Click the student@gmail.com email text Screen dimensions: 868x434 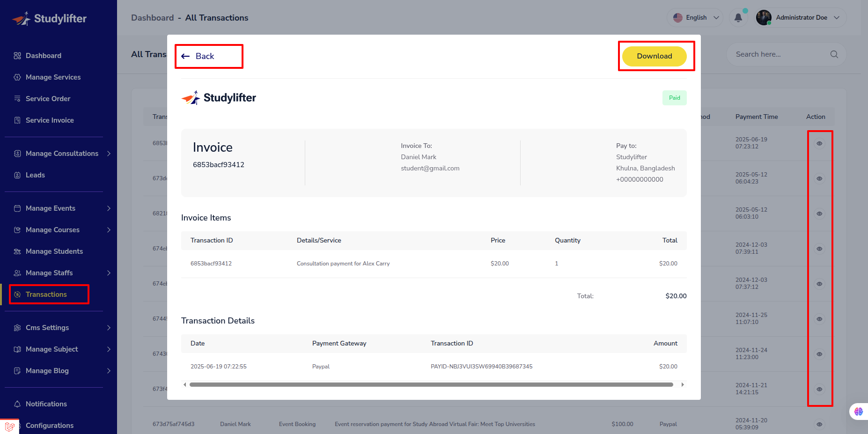pyautogui.click(x=430, y=169)
